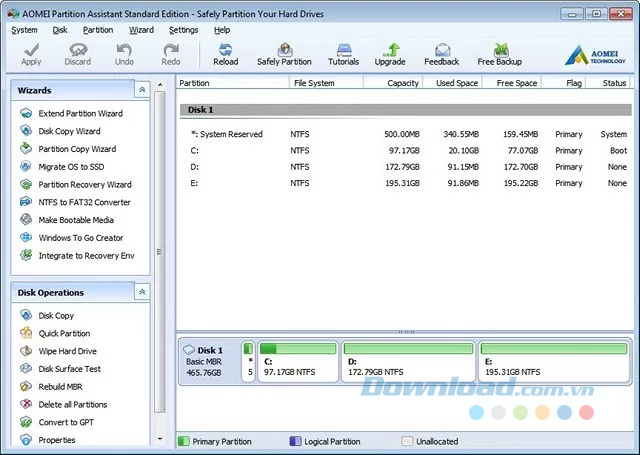Image resolution: width=640 pixels, height=455 pixels.
Task: Click the Status column header
Action: (608, 83)
